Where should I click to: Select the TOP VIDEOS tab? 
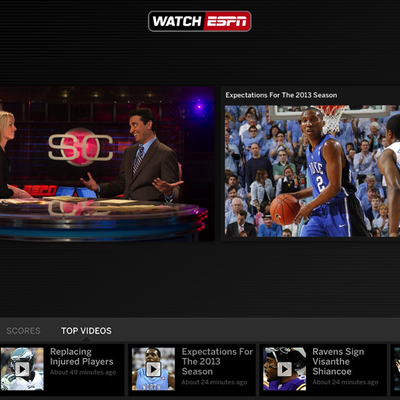[86, 331]
